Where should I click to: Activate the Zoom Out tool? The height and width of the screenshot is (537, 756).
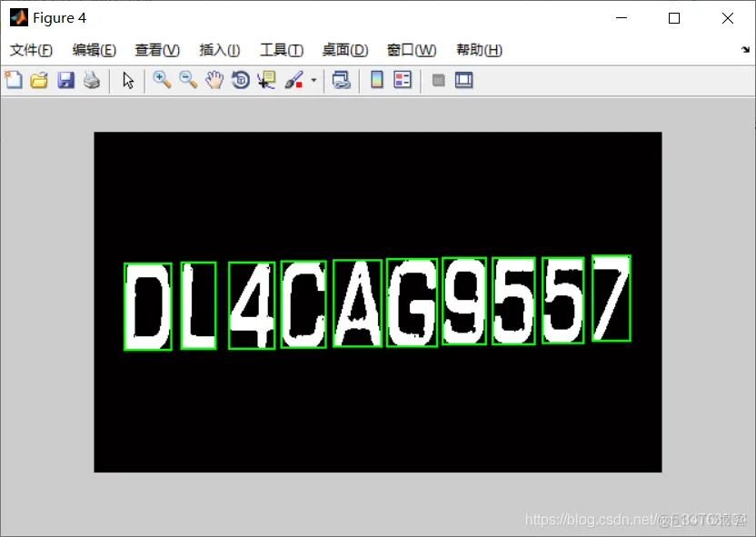click(188, 80)
